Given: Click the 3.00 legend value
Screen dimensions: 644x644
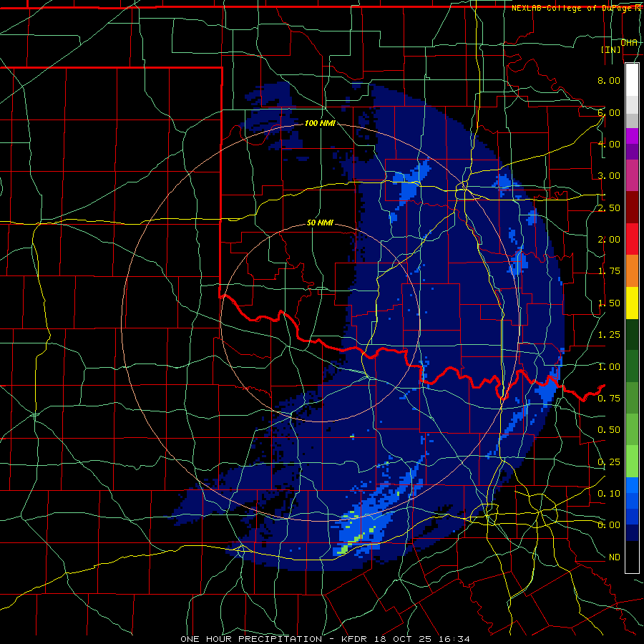Looking at the screenshot, I should point(609,176).
